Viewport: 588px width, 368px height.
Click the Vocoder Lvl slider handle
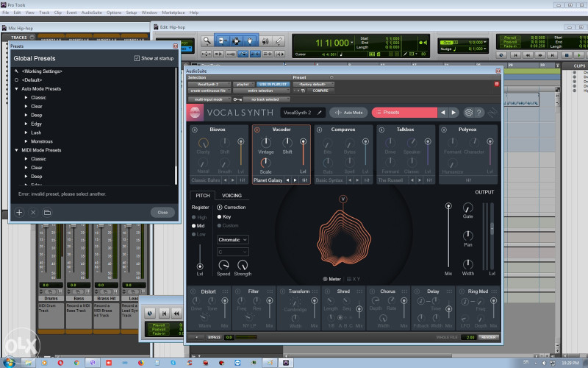(303, 141)
